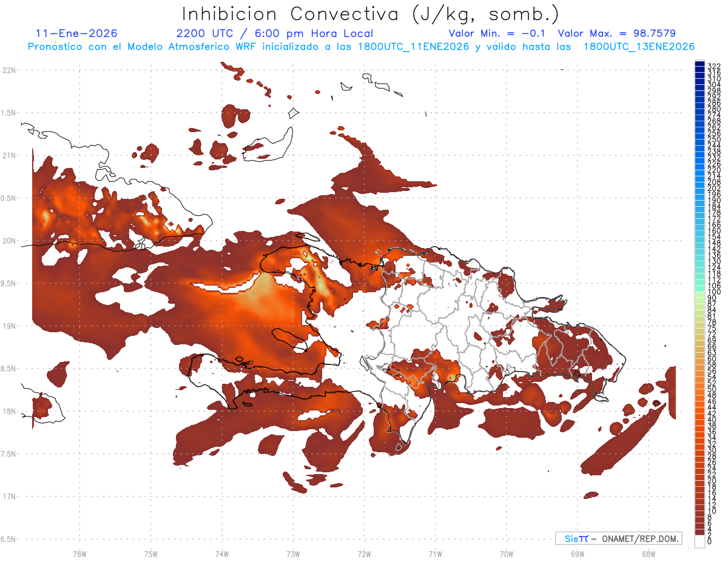Click the '7.5N' latitude label
Image resolution: width=728 pixels, height=562 pixels.
click(x=9, y=454)
